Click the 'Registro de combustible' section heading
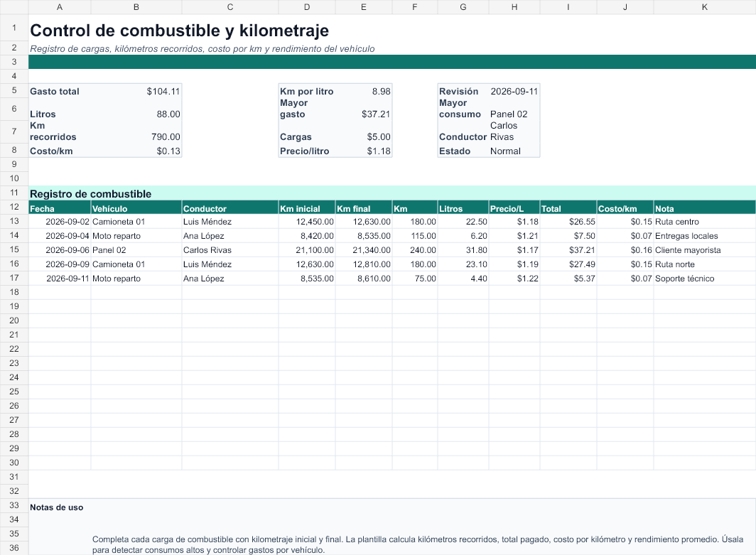 [x=91, y=194]
